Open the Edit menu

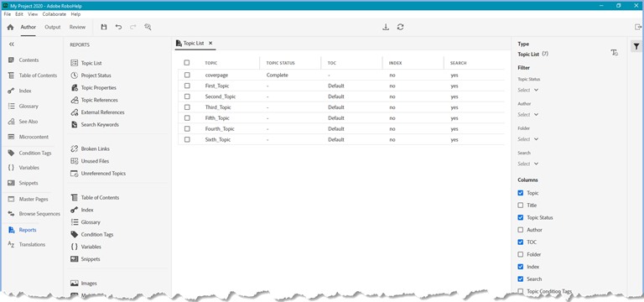coord(19,14)
